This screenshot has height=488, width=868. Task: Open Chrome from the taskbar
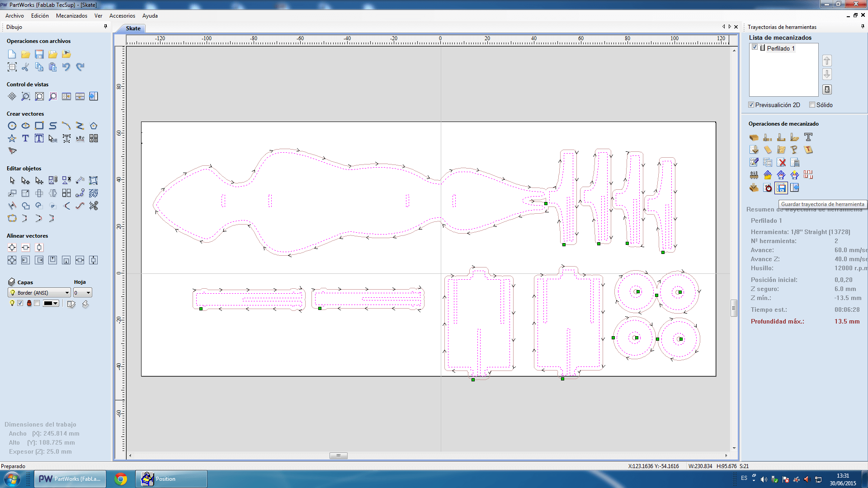(121, 479)
